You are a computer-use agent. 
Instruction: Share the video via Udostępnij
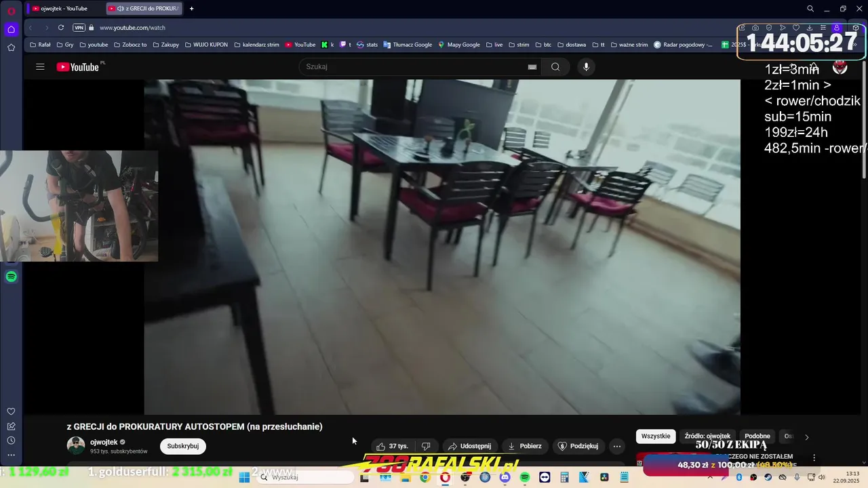469,446
